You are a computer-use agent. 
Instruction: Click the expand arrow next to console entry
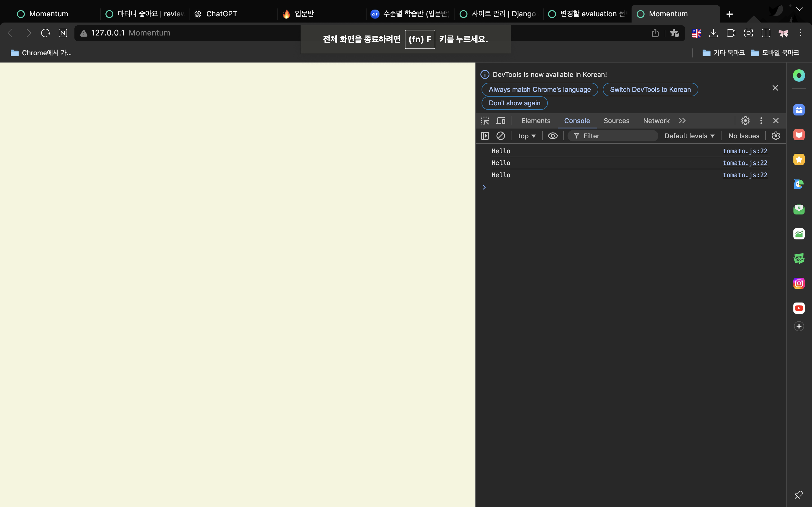point(485,187)
